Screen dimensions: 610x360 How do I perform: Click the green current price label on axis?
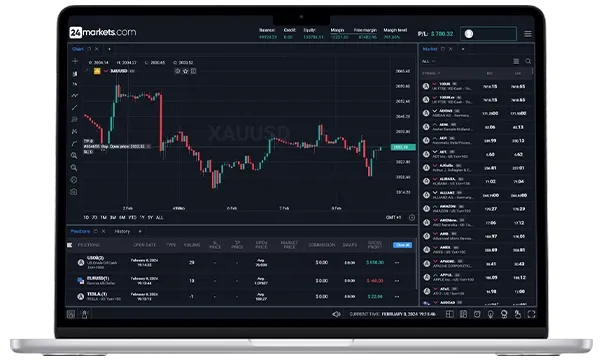point(403,147)
